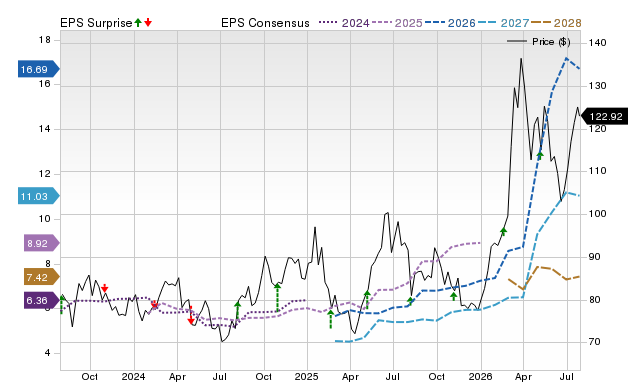
Task: Click the red down surprise arrow after Oct 2023
Action: tap(104, 288)
